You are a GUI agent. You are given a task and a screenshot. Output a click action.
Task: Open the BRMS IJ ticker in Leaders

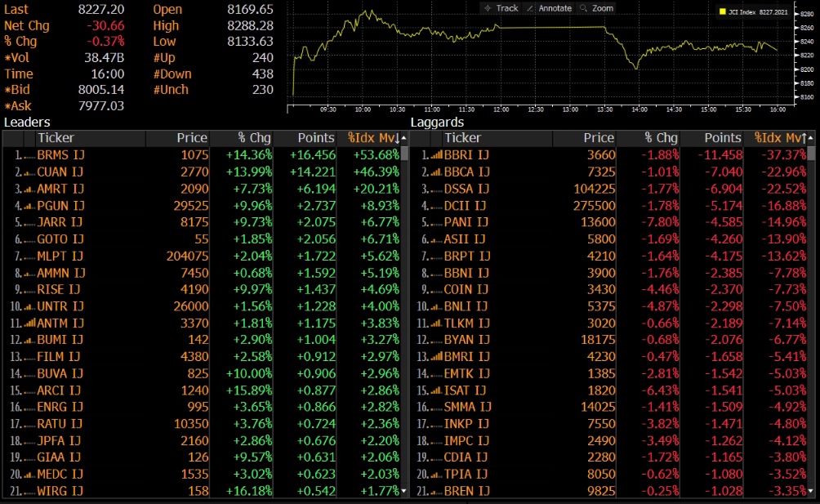[x=60, y=155]
